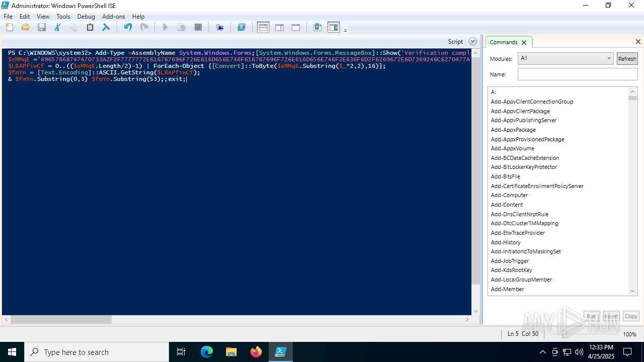Select Add-LocalGroupMember command

click(521, 280)
